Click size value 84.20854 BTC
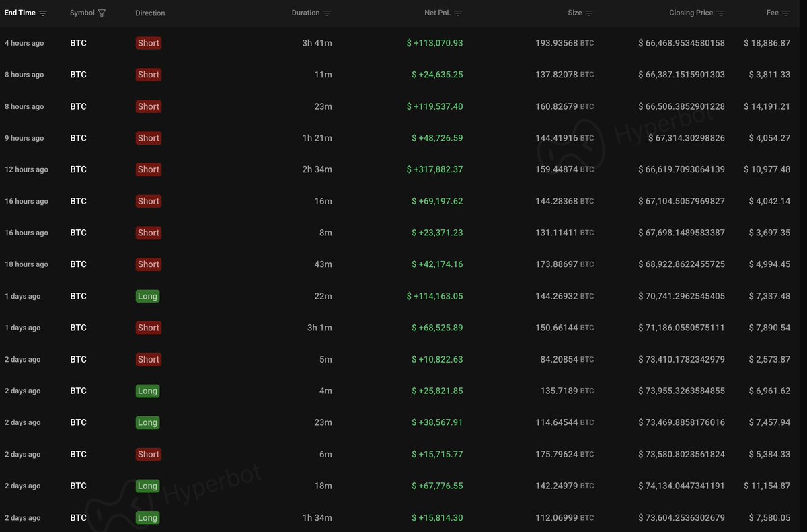The height and width of the screenshot is (532, 807). pos(568,359)
